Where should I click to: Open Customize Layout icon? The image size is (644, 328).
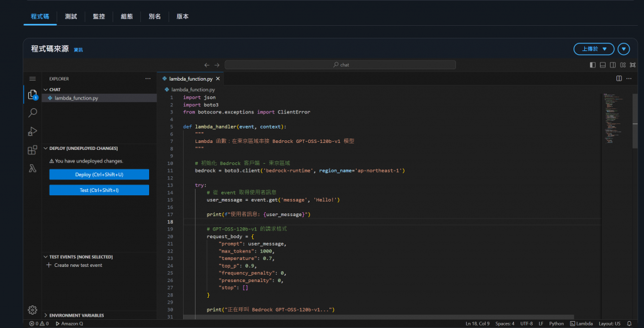tap(623, 65)
